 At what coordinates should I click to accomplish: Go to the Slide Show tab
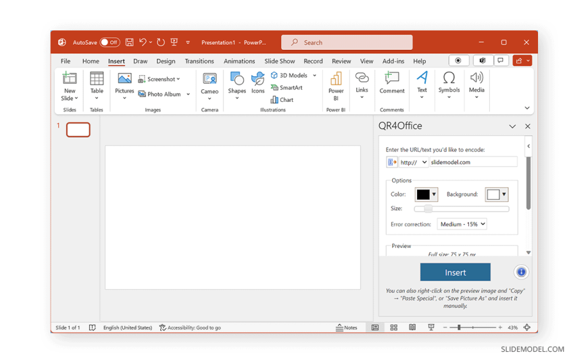[279, 61]
